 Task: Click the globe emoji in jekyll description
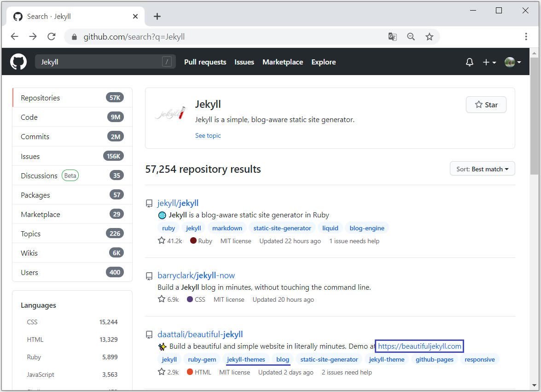pyautogui.click(x=162, y=215)
